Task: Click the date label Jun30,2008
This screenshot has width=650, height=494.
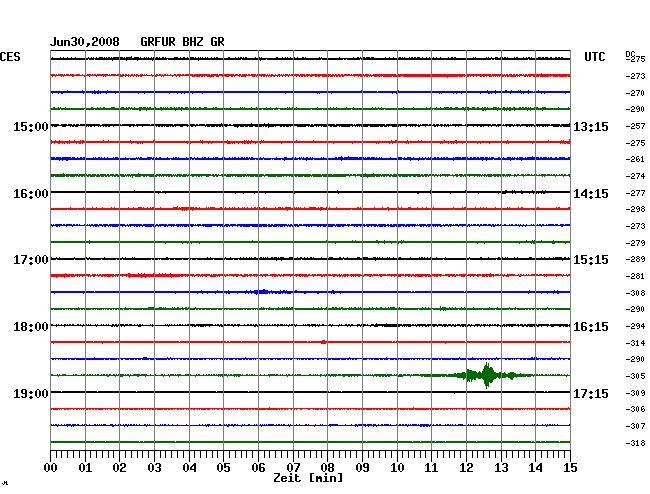Action: pyautogui.click(x=85, y=42)
